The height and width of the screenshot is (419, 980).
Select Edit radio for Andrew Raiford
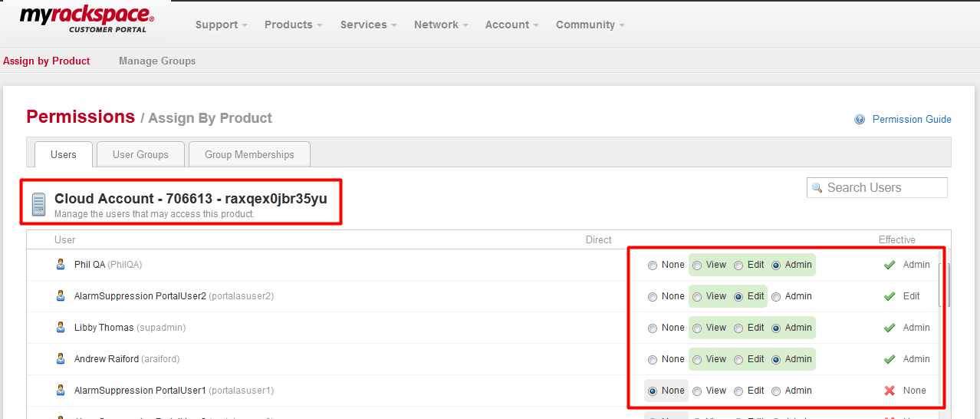[738, 360]
